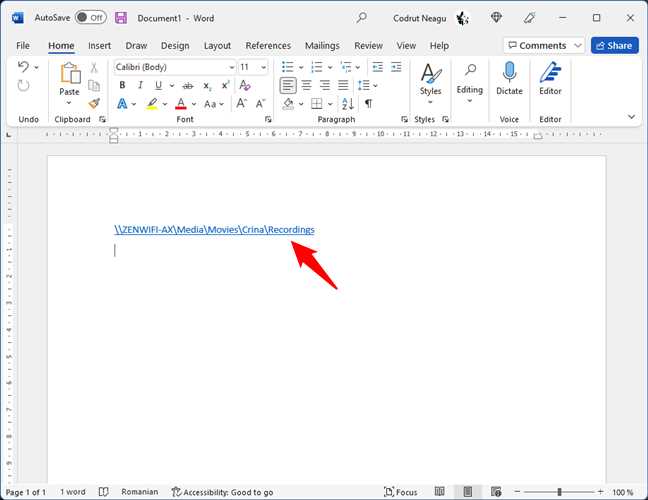Select the Format Painter brush
Screen dimensions: 648x500
[94, 103]
